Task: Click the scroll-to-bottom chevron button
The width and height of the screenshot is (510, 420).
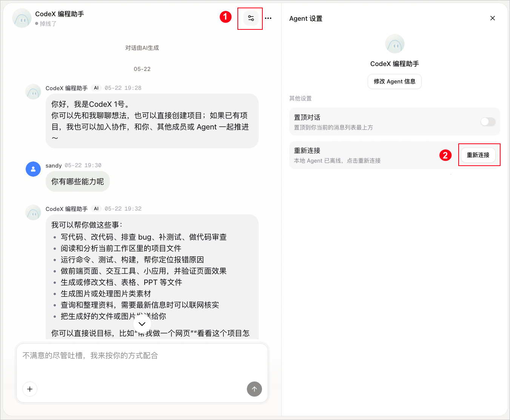Action: 142,324
